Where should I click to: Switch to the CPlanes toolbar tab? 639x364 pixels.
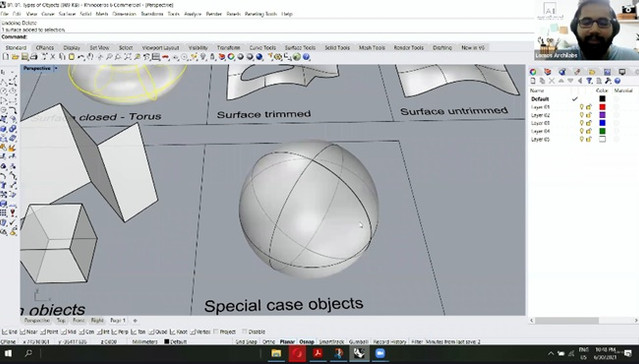pos(45,48)
